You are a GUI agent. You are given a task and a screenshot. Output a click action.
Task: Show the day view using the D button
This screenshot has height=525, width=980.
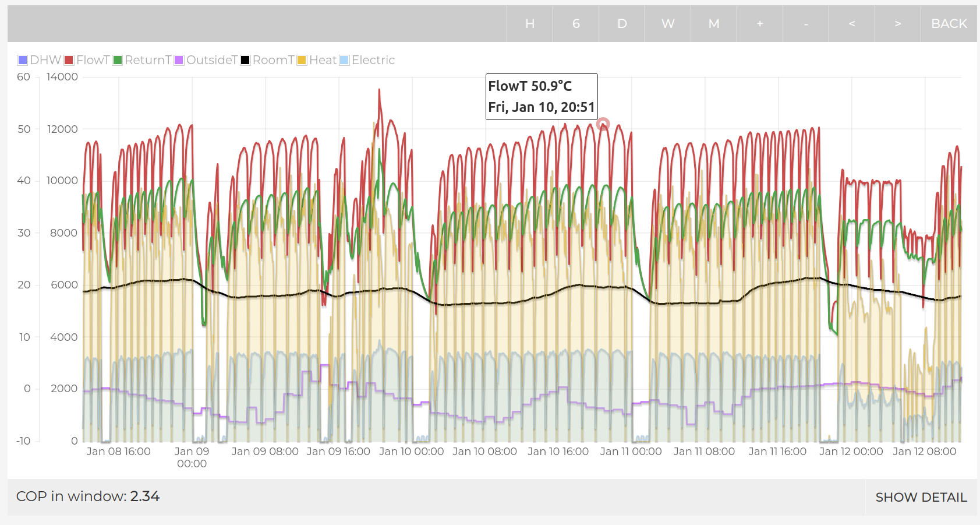(x=622, y=24)
